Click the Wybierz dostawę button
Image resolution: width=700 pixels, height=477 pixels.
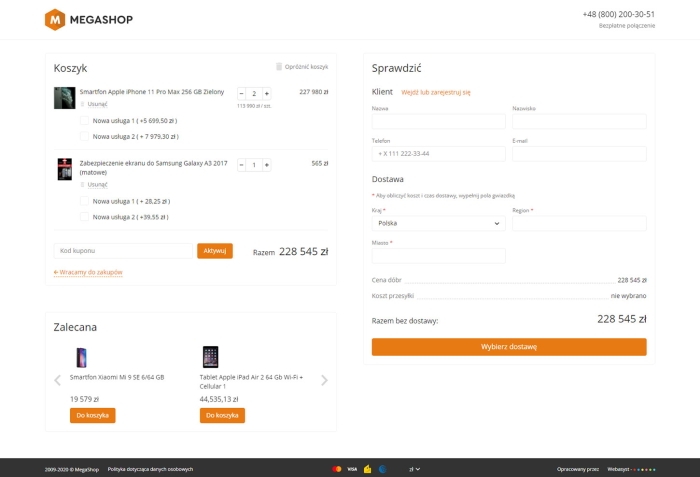pyautogui.click(x=509, y=347)
